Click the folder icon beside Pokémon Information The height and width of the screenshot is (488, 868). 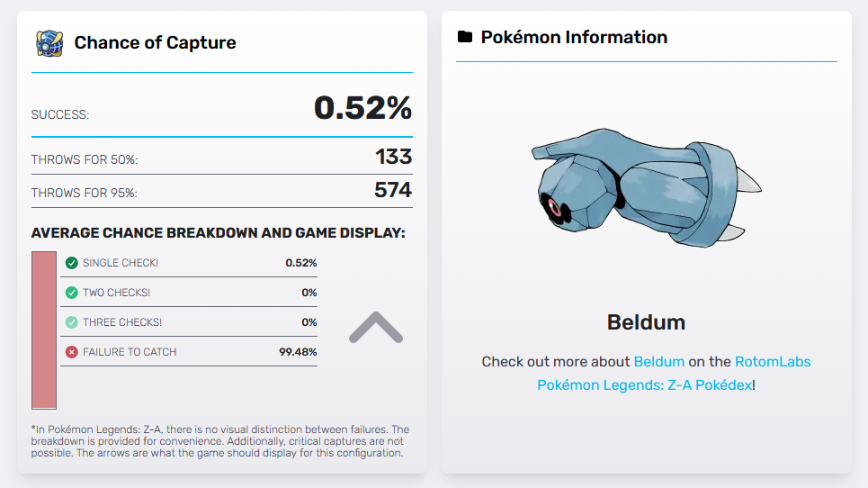[x=464, y=37]
